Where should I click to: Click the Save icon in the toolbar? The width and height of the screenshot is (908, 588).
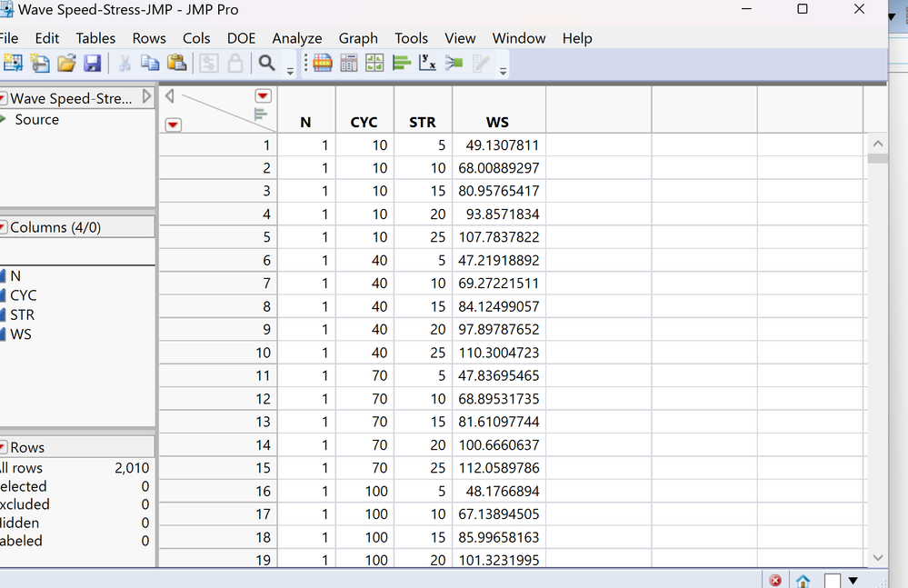pyautogui.click(x=92, y=63)
